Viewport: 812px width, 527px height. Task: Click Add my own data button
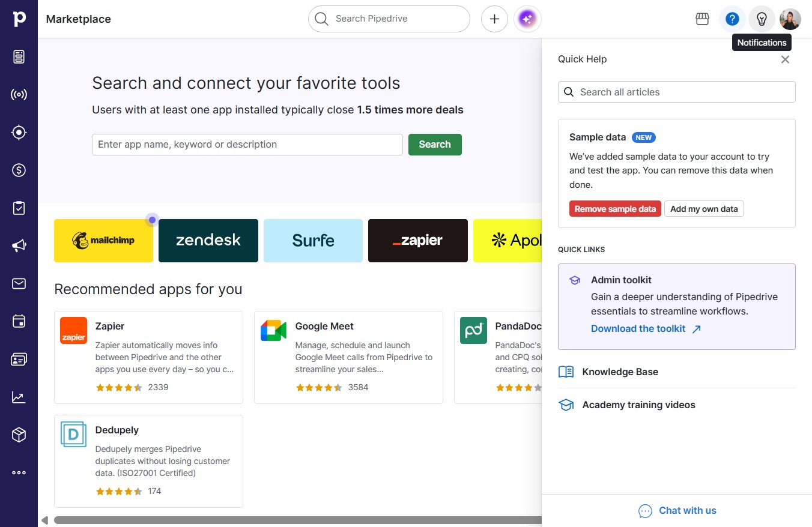point(704,209)
